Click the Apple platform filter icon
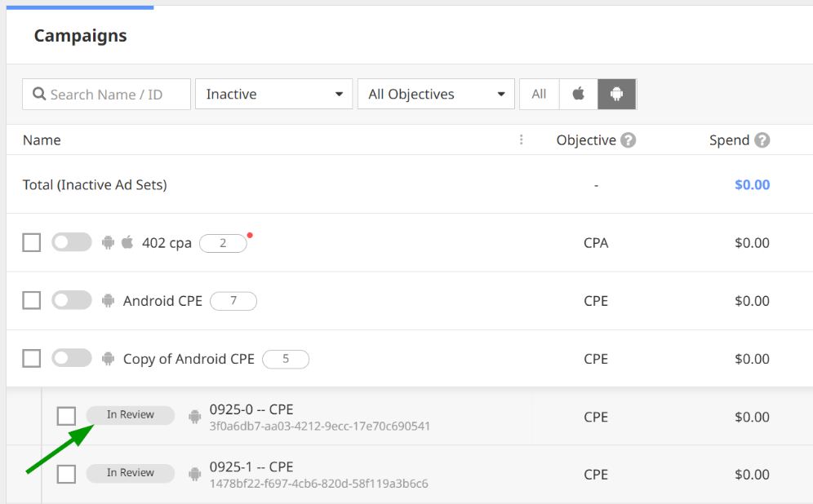813x504 pixels. coord(578,94)
